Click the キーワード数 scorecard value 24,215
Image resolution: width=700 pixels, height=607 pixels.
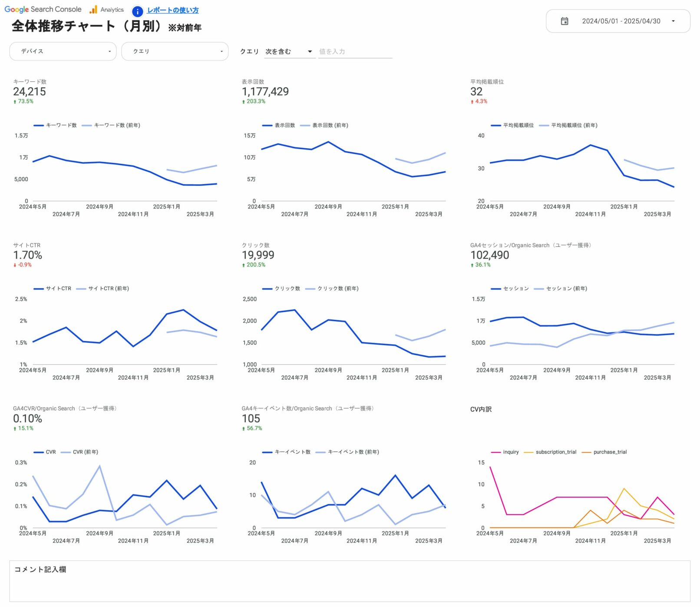[30, 92]
